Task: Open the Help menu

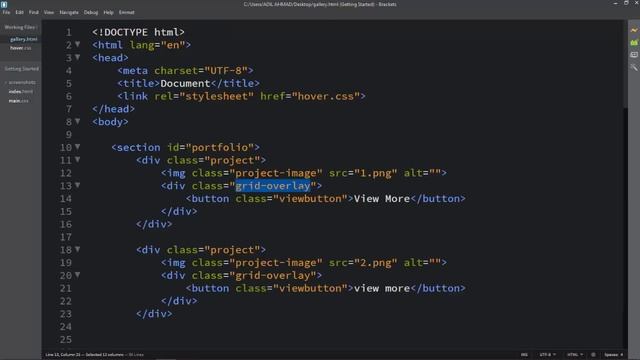Action: tap(108, 12)
